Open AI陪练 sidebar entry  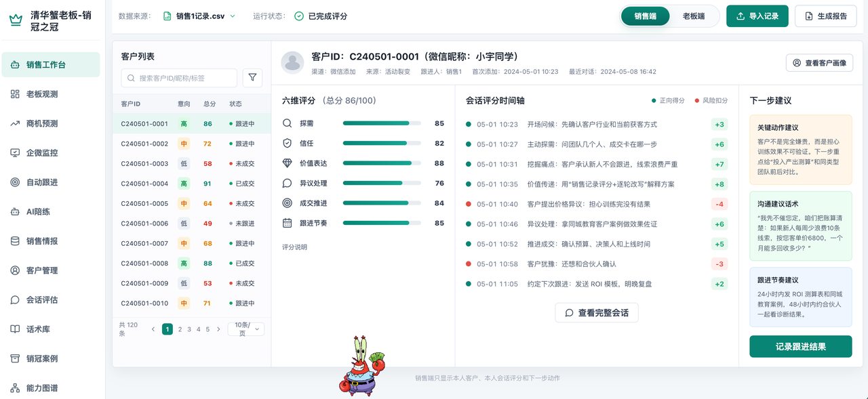(x=51, y=211)
